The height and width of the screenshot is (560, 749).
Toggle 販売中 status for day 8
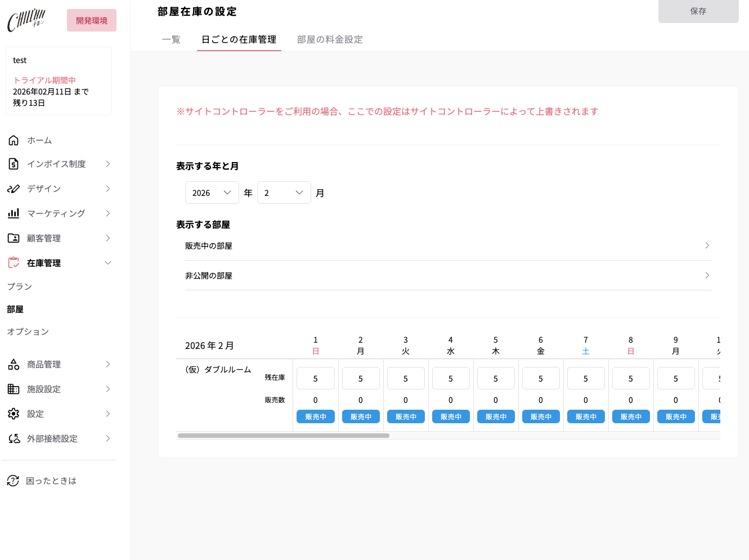(631, 416)
